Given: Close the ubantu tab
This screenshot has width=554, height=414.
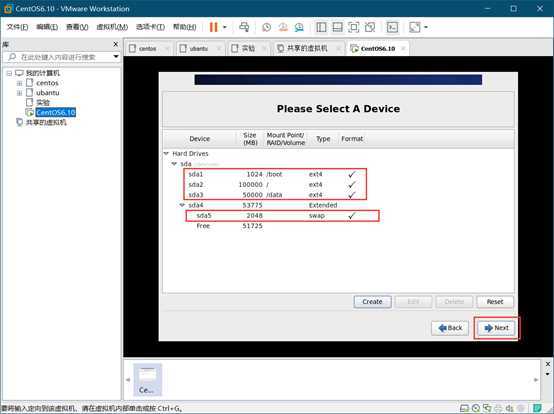Looking at the screenshot, I should tap(219, 48).
